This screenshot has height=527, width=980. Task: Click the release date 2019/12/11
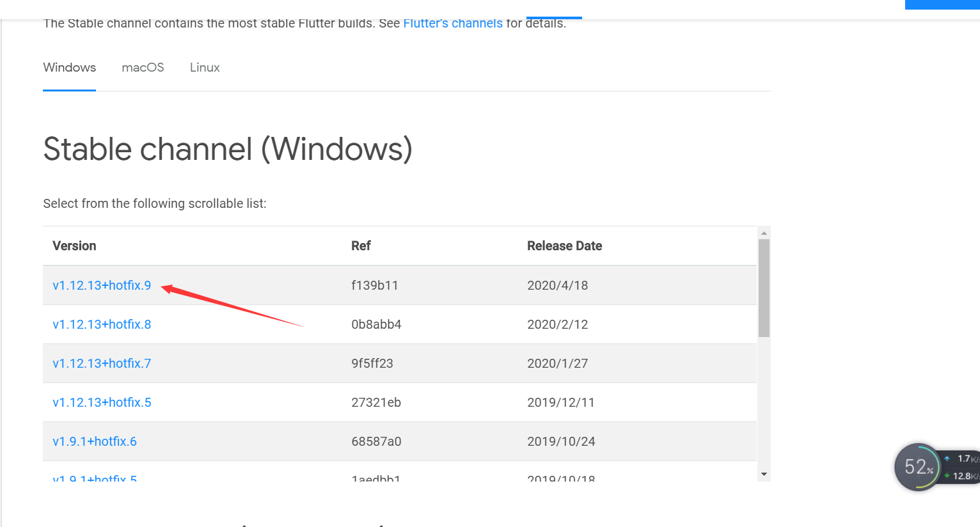click(x=561, y=402)
